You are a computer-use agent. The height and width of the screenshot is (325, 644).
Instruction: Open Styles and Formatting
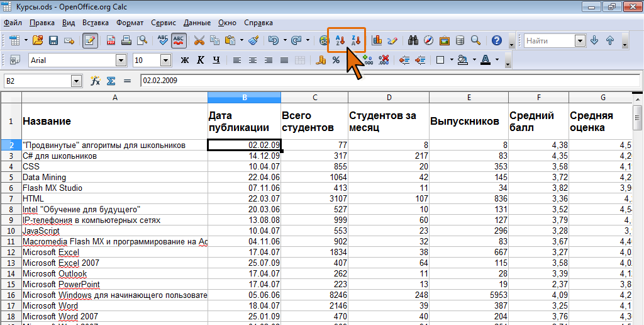click(x=15, y=60)
